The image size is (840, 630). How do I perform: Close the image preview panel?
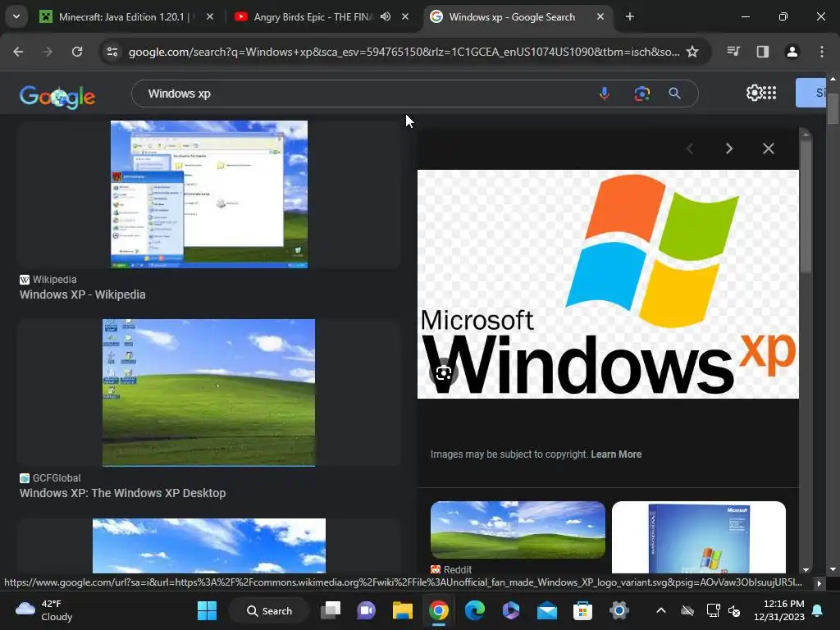768,148
